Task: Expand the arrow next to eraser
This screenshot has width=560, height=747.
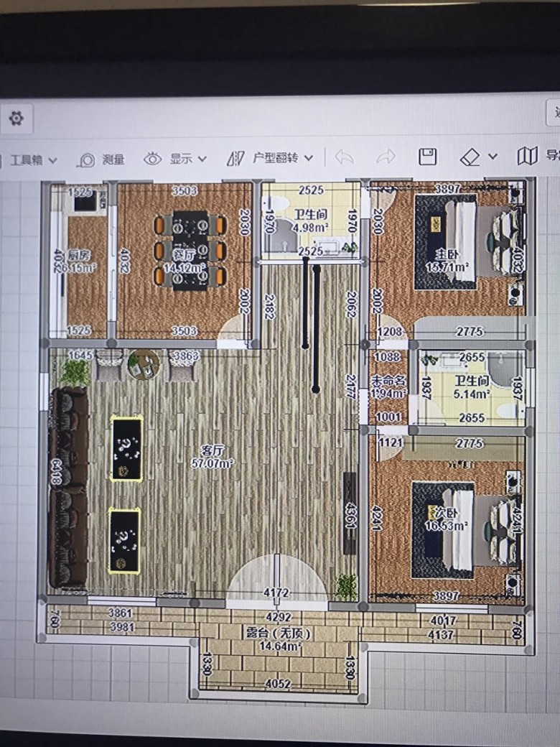Action: (493, 156)
